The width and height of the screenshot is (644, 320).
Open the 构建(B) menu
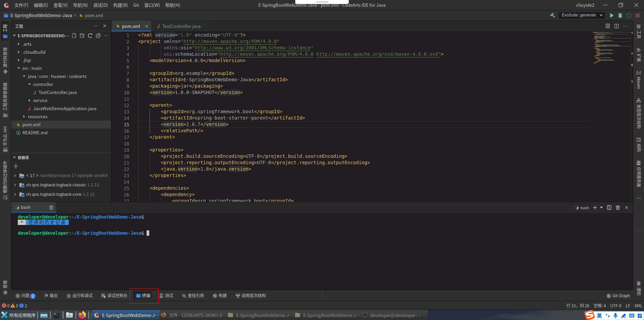tap(120, 5)
